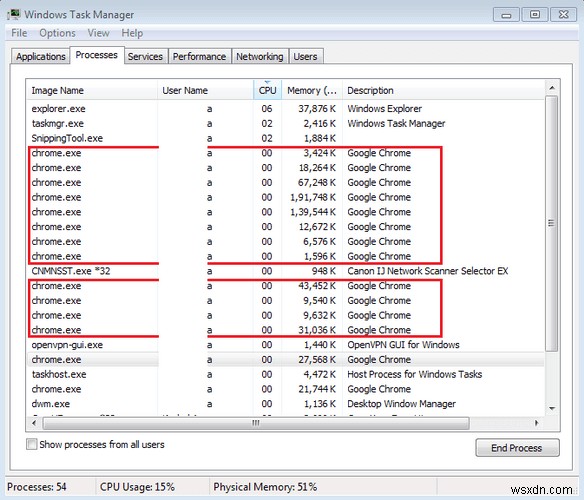
Task: Click End Process button
Action: coord(517,448)
